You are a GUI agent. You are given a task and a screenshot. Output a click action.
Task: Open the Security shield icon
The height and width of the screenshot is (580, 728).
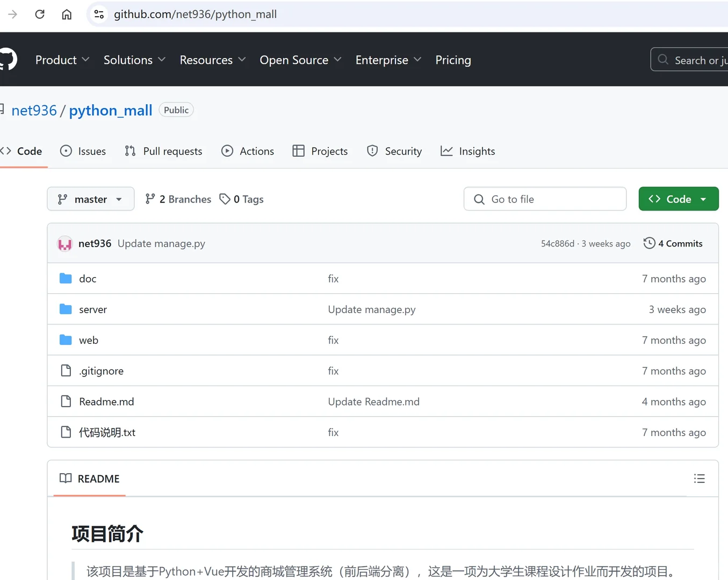point(372,151)
